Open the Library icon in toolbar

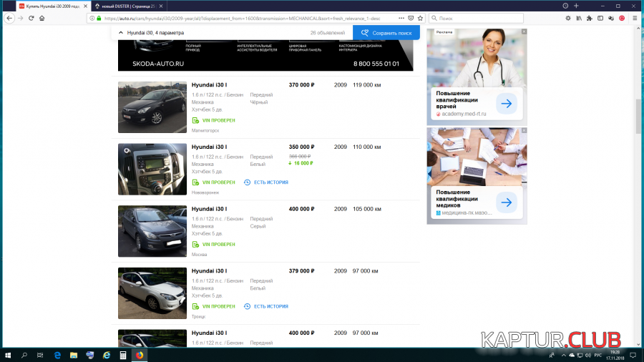click(x=579, y=18)
